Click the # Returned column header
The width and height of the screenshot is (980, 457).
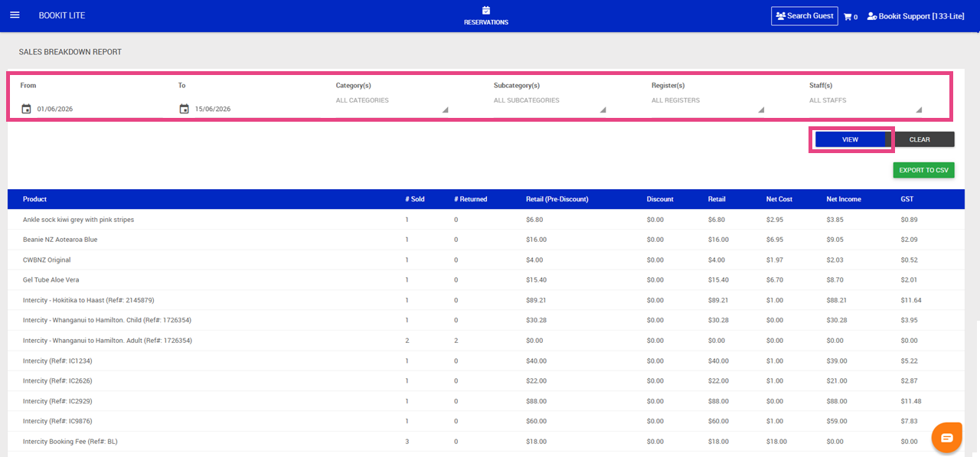tap(470, 199)
